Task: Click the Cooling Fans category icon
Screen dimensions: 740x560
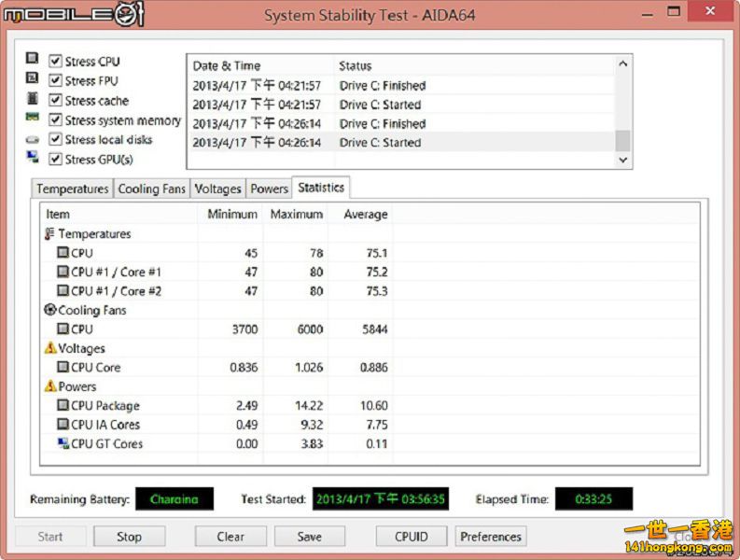Action: pos(50,310)
